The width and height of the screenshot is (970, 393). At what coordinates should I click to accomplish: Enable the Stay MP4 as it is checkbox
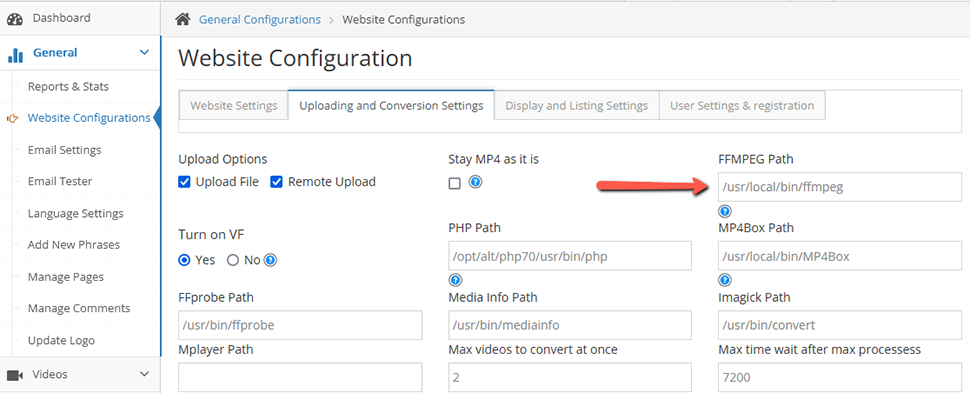point(455,183)
